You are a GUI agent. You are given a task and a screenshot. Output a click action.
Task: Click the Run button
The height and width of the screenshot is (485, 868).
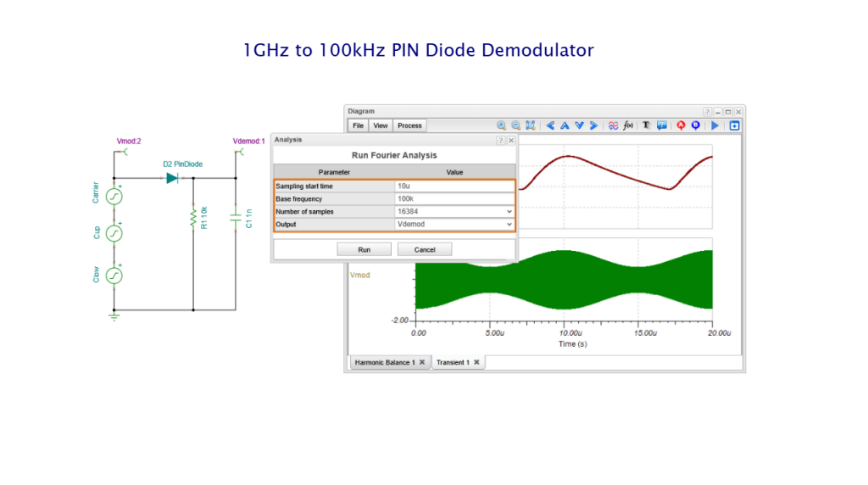click(364, 249)
